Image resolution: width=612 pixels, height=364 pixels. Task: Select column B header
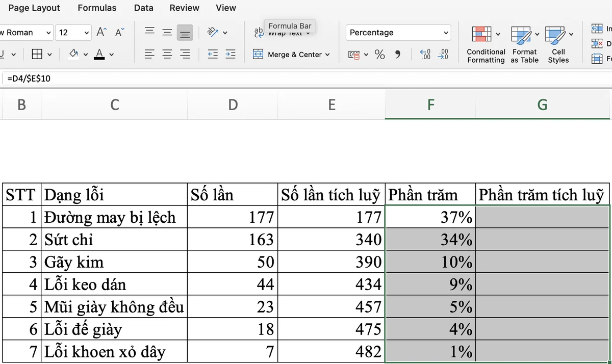click(x=21, y=105)
